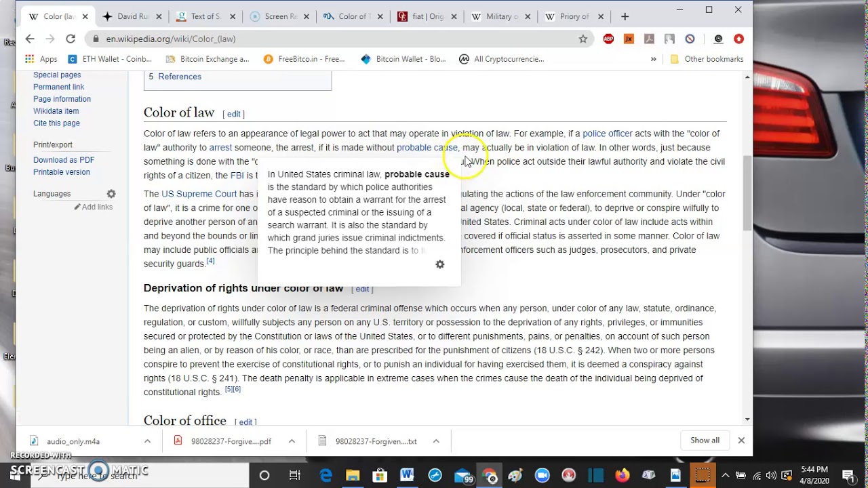
Task: Open Firefox from the taskbar
Action: coord(623,475)
